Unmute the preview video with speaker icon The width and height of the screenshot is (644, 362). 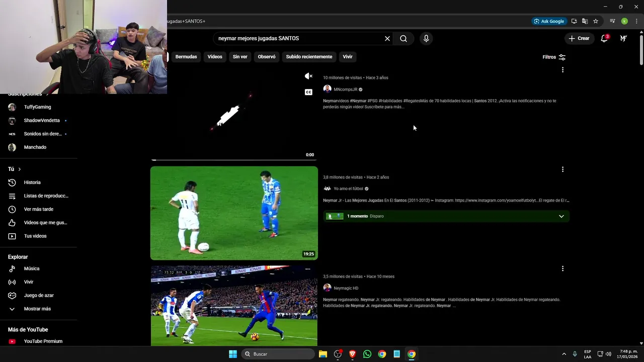[x=309, y=76]
